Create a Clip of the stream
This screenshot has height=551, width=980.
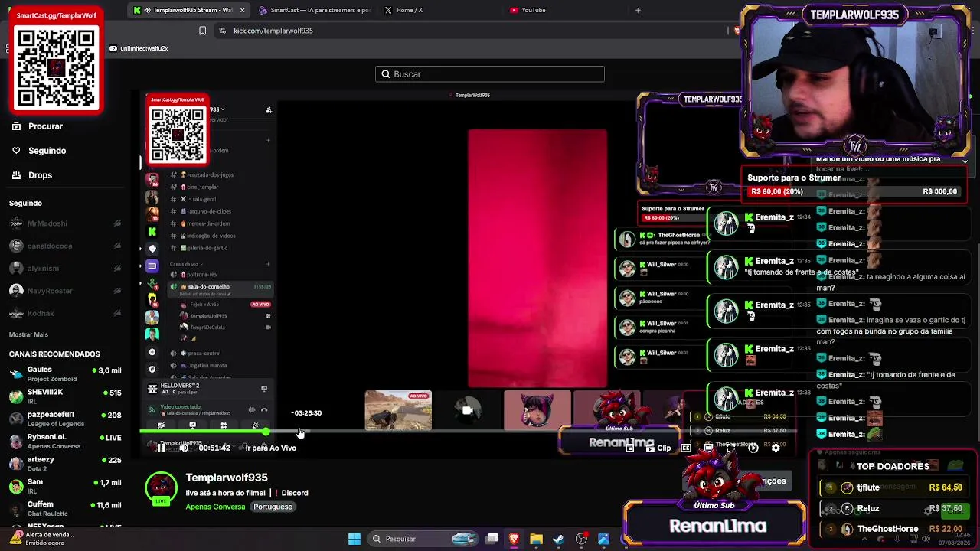(658, 448)
